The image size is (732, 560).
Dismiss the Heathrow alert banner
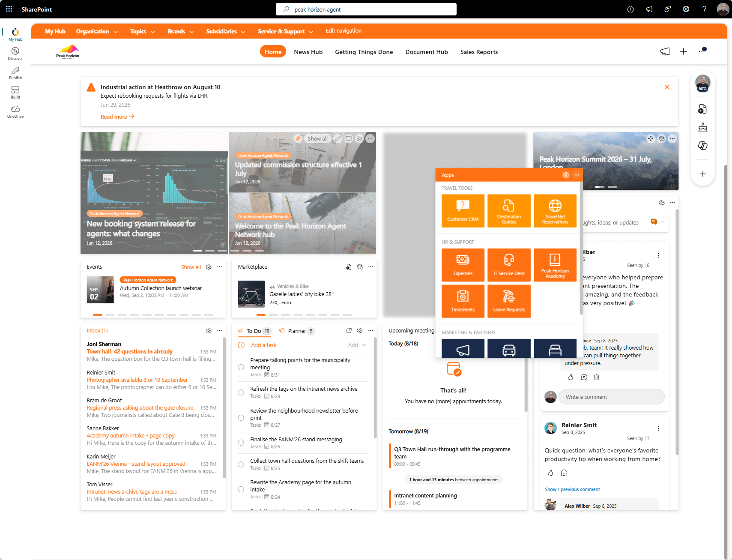coord(667,87)
